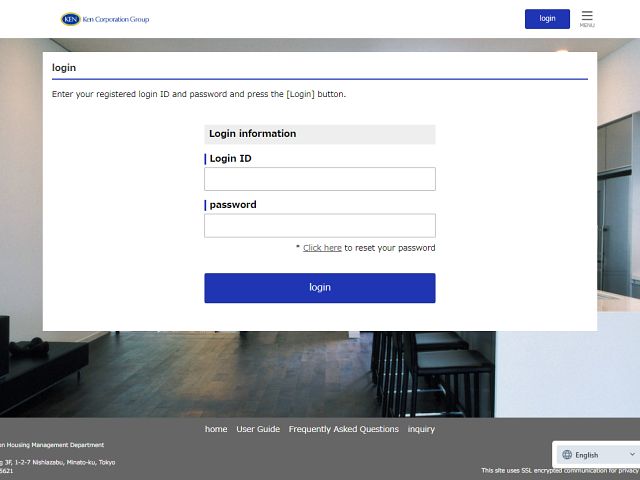The width and height of the screenshot is (640, 480).
Task: Open Frequently Asked Questions in the footer
Action: [343, 429]
